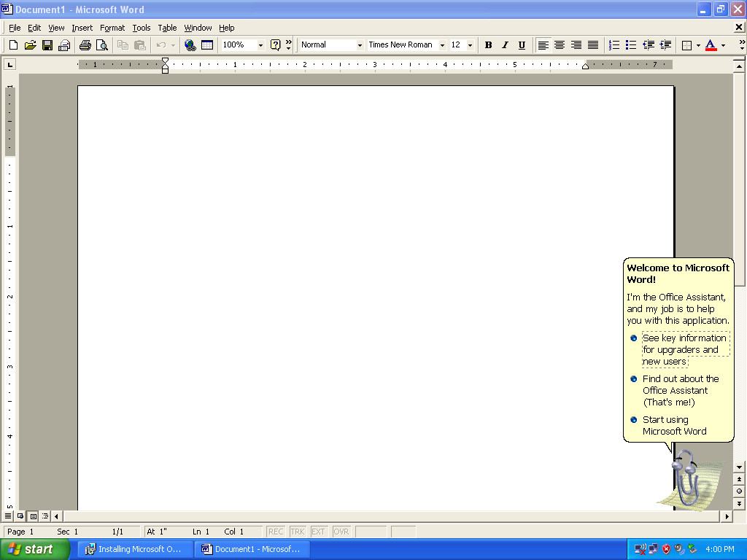Click the Select Browse Object button
747x560 pixels.
(x=739, y=491)
